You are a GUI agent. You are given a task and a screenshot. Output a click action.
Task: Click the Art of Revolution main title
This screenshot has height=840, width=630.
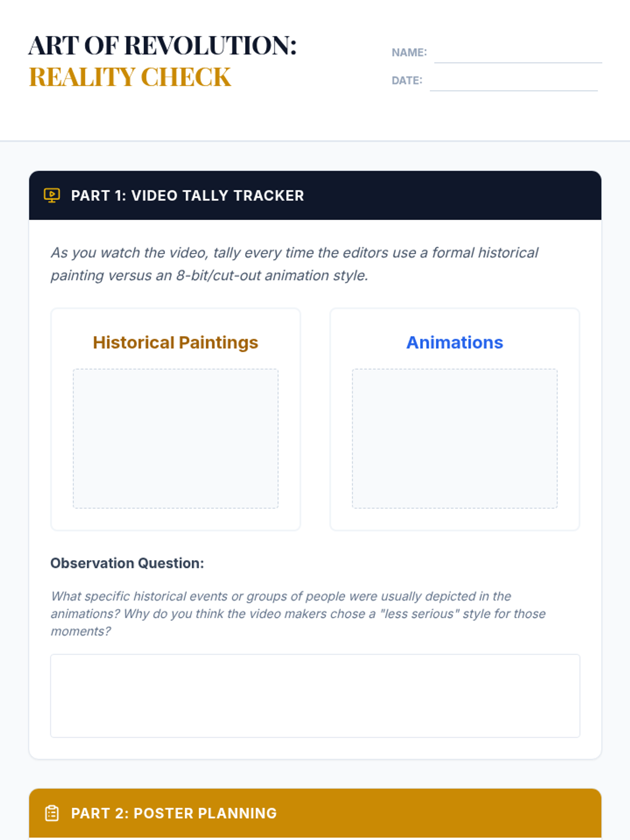pos(163,46)
